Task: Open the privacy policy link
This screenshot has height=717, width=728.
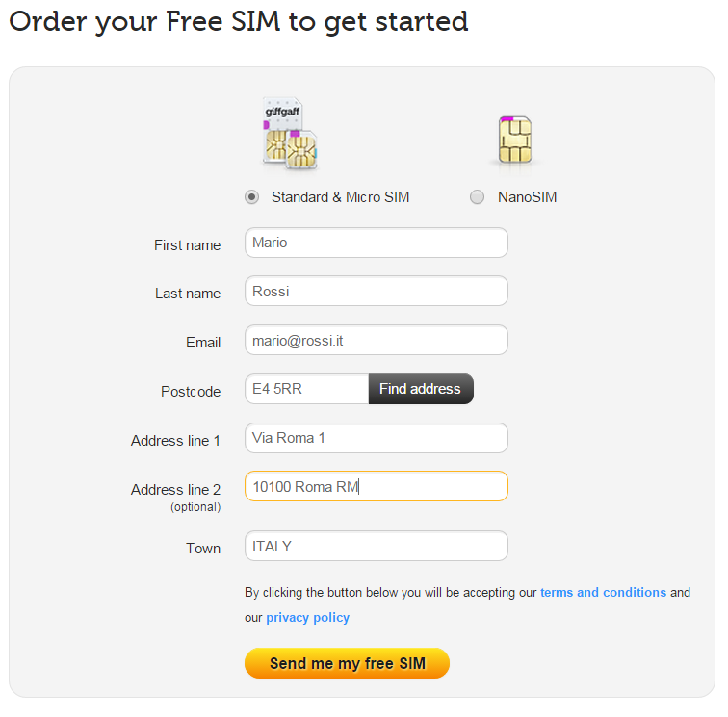Action: [x=307, y=617]
